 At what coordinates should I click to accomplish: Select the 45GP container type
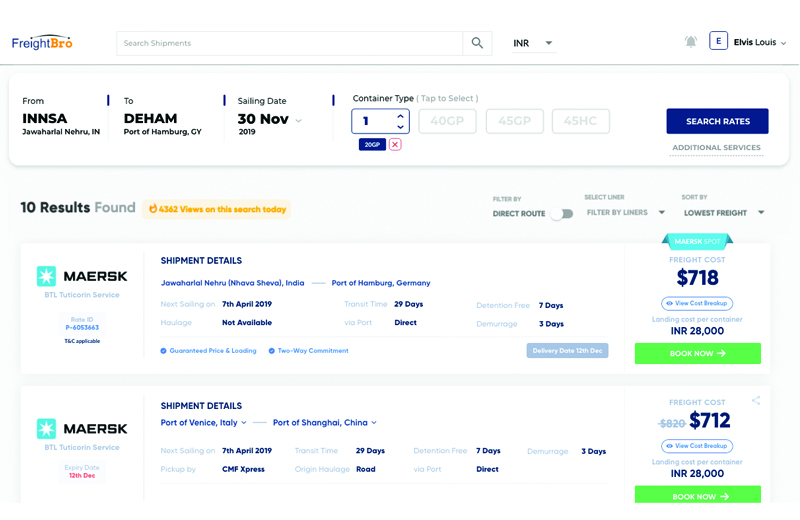click(x=515, y=121)
